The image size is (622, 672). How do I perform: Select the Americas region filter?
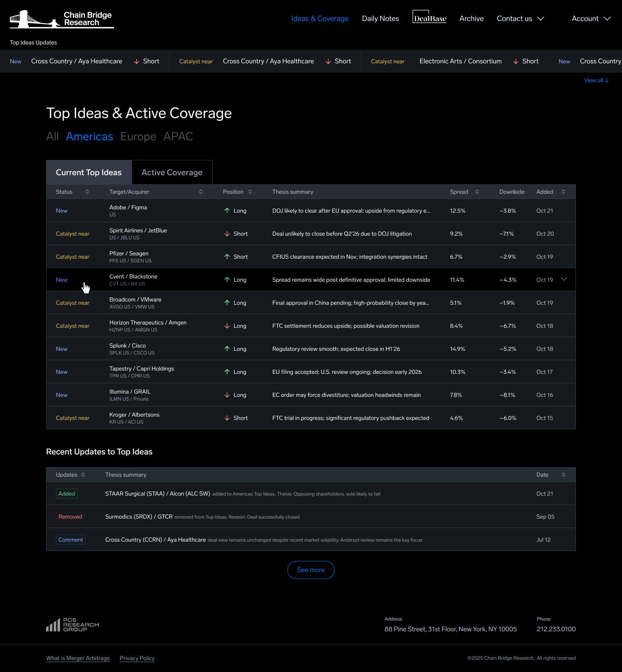(x=89, y=137)
